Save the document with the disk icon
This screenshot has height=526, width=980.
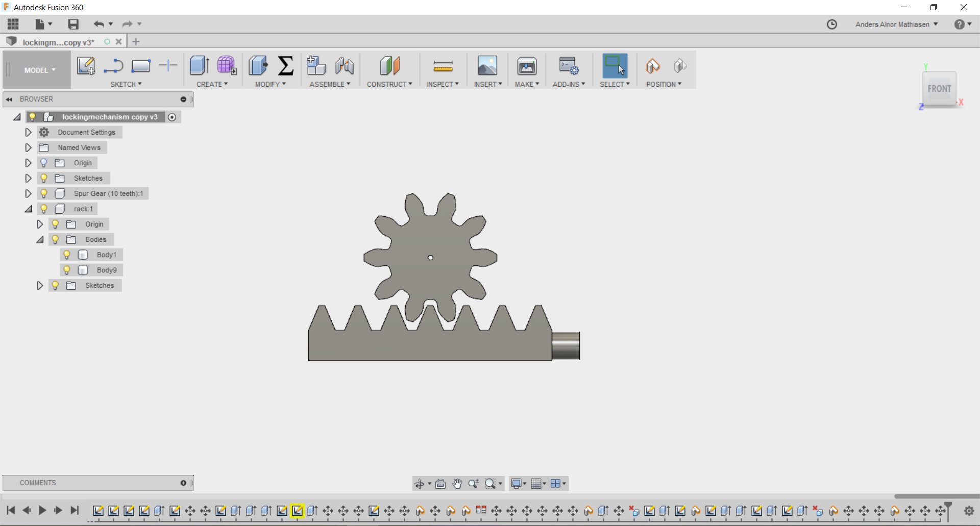pyautogui.click(x=73, y=24)
